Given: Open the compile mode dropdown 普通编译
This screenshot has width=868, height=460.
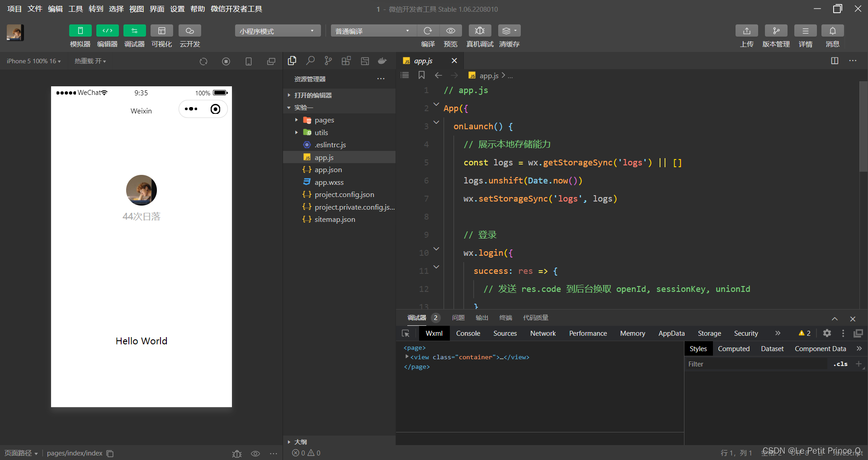Looking at the screenshot, I should click(x=373, y=31).
